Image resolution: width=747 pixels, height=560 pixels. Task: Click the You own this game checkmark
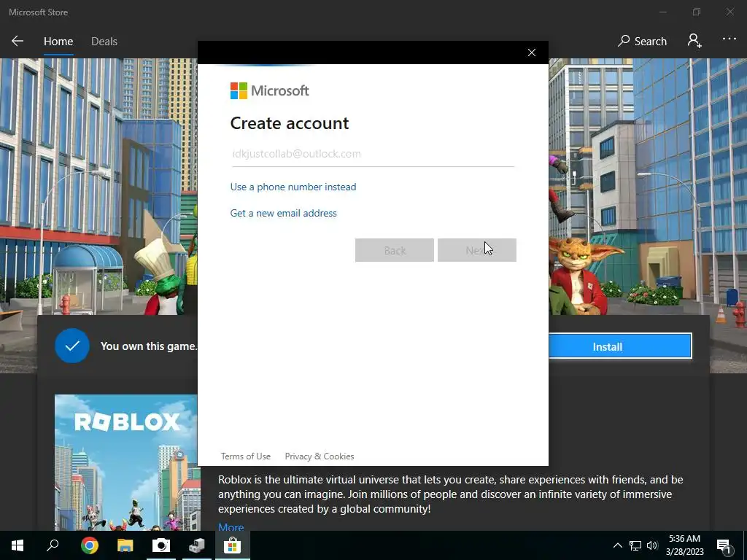pos(72,346)
